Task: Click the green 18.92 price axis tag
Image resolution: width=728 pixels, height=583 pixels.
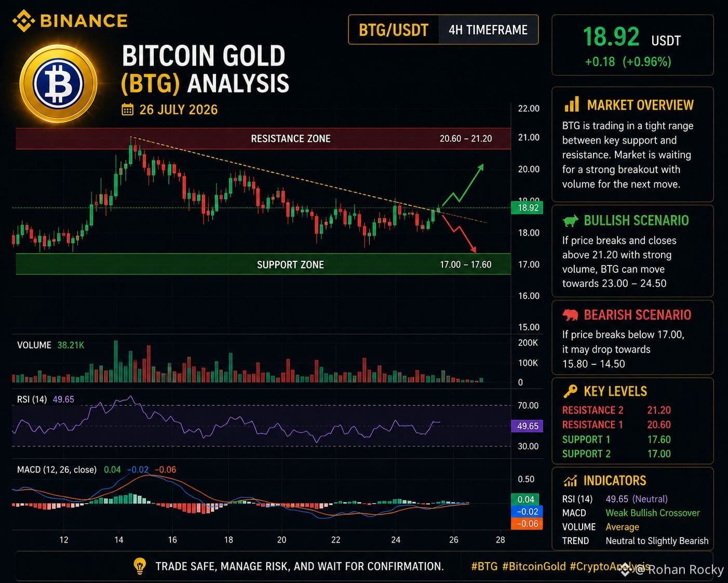Action: (x=528, y=208)
